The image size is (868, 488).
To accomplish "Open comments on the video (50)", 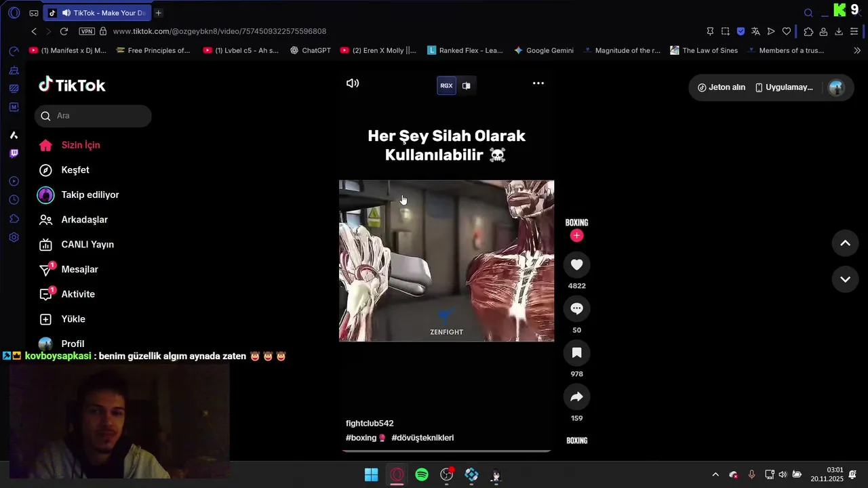I will click(x=576, y=308).
